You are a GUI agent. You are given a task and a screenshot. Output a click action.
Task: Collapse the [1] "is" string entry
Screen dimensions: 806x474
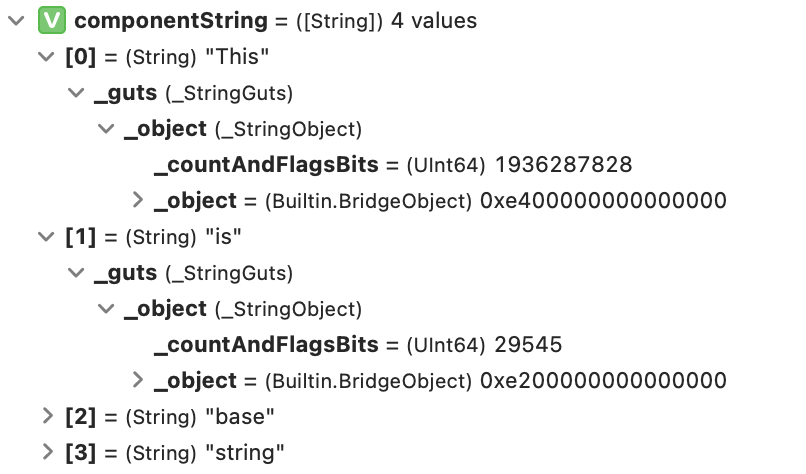pos(46,237)
